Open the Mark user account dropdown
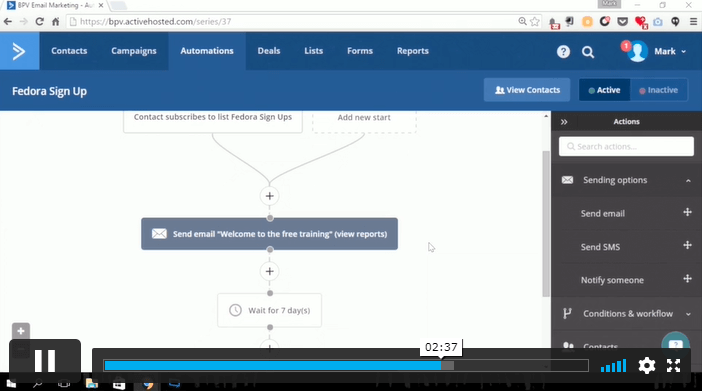This screenshot has height=391, width=702. click(657, 52)
